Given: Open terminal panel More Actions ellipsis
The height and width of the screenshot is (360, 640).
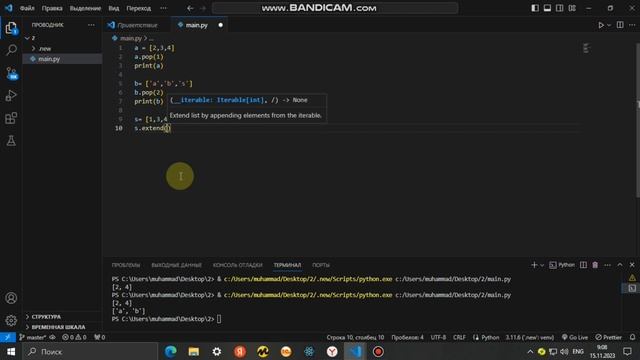Looking at the screenshot, I should click(607, 265).
